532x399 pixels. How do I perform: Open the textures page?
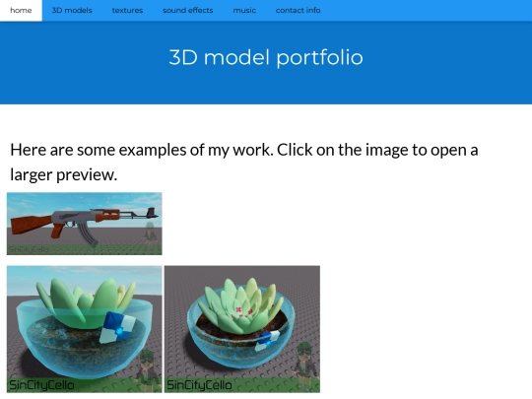click(x=127, y=10)
